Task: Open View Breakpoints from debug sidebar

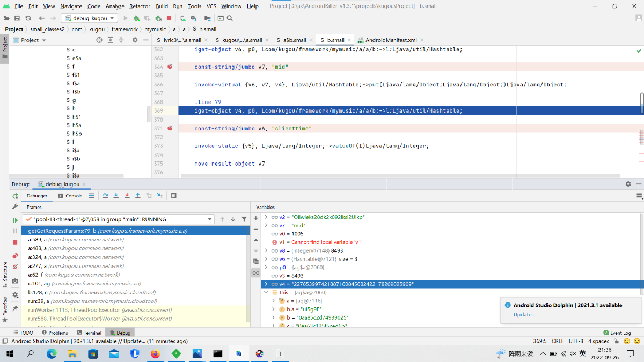Action: coord(15,256)
